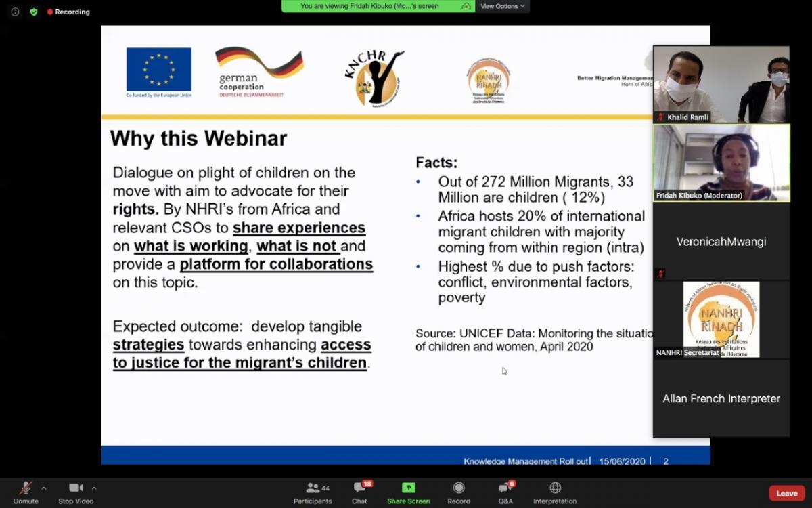The width and height of the screenshot is (812, 508).
Task: Expand audio options arrow beside Unmute
Action: [44, 488]
